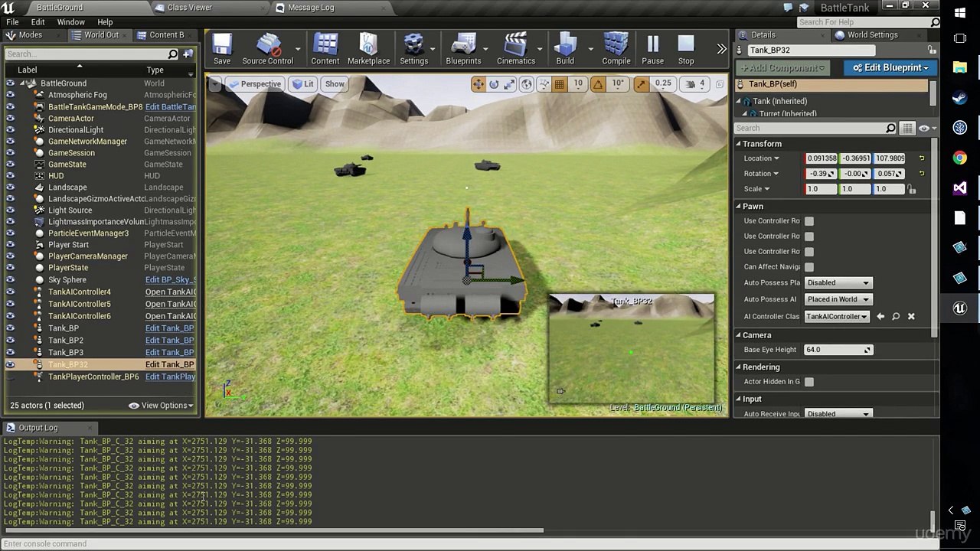Switch to the Message Log tab
Image resolution: width=980 pixels, height=551 pixels.
point(311,8)
